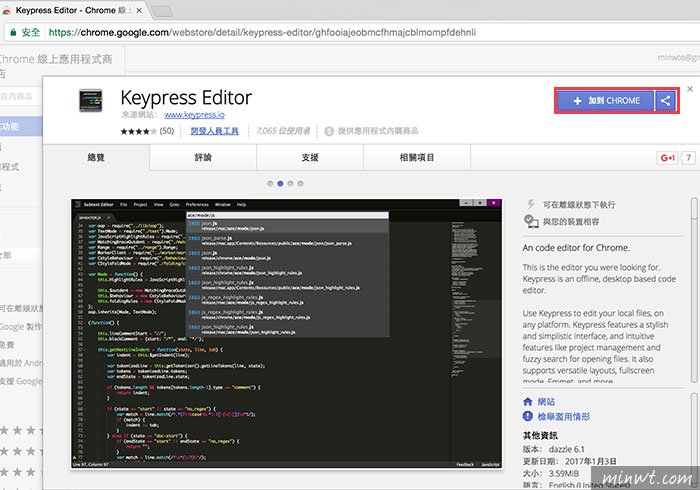This screenshot has height=490, width=700.
Task: Switch to the 總覽 tab
Action: 96,158
